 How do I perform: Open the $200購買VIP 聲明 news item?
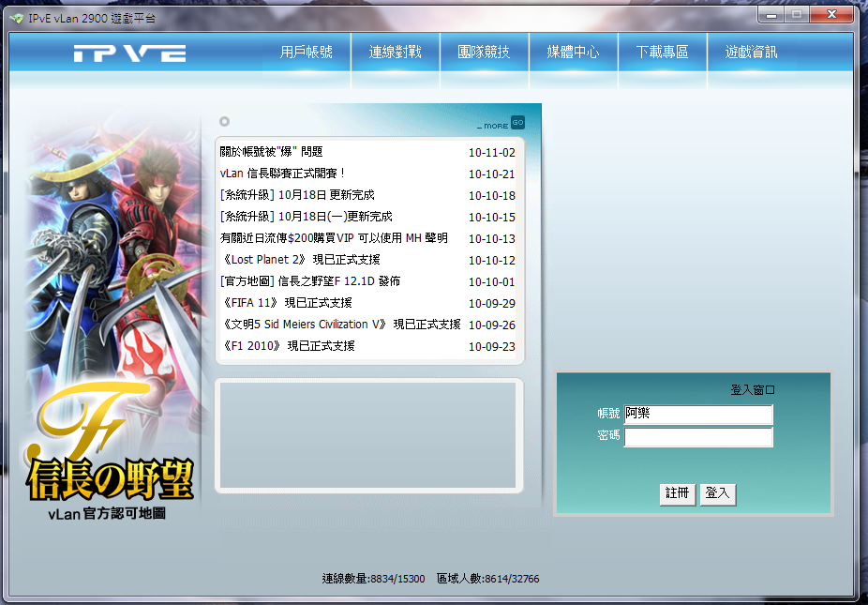(334, 238)
